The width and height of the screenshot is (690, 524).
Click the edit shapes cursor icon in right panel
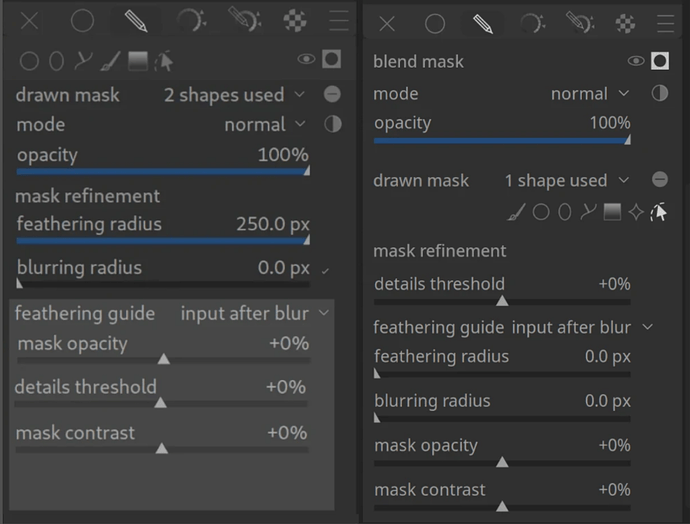click(x=659, y=211)
